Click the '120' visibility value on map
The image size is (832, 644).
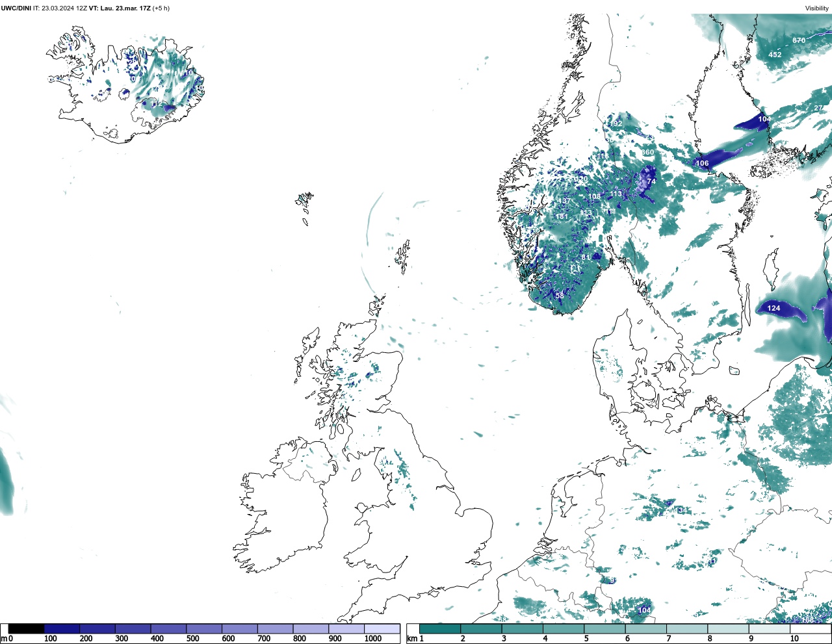(581, 179)
